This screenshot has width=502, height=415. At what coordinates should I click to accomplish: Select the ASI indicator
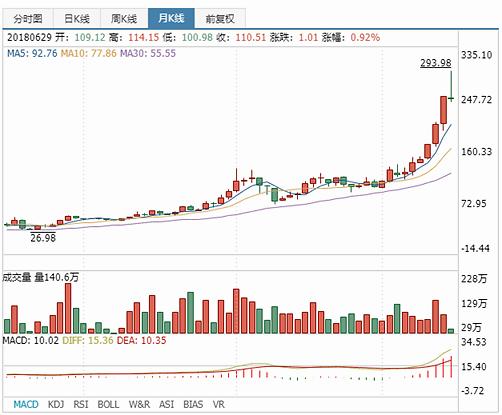[166, 404]
